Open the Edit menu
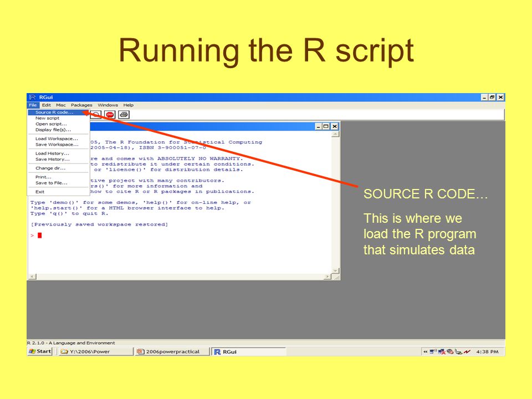This screenshot has width=532, height=399. 46,105
